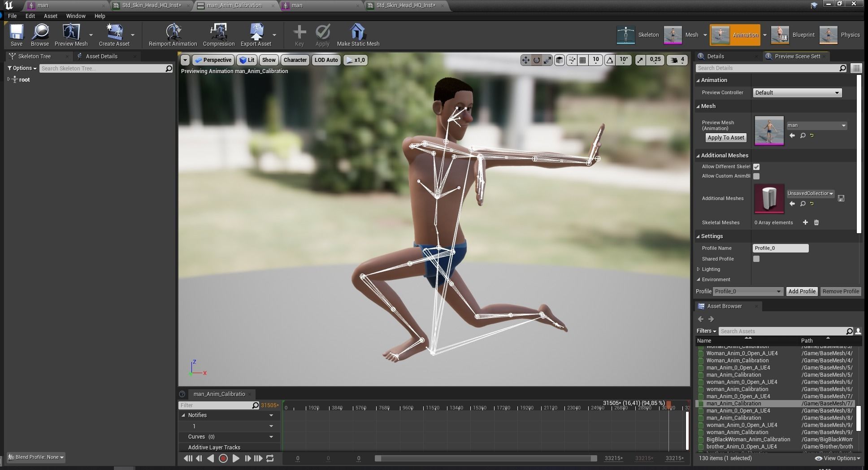Collapse the Notifies track section
The width and height of the screenshot is (868, 470).
(x=183, y=415)
